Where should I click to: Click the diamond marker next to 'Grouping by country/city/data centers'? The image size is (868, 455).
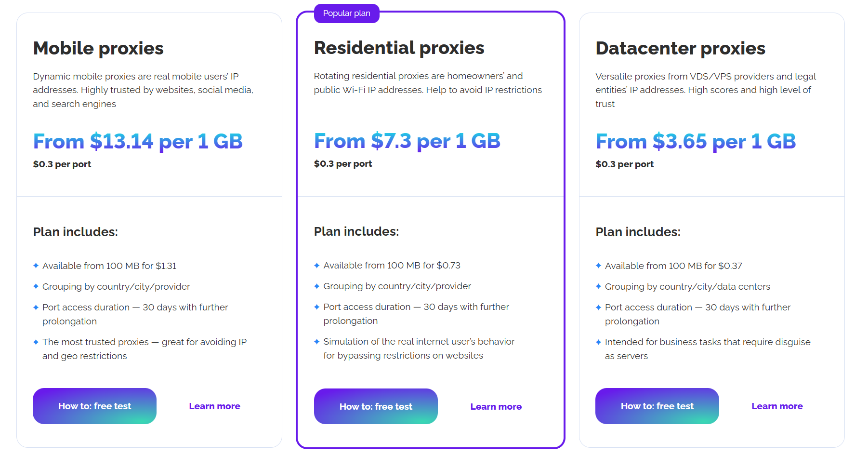click(599, 286)
